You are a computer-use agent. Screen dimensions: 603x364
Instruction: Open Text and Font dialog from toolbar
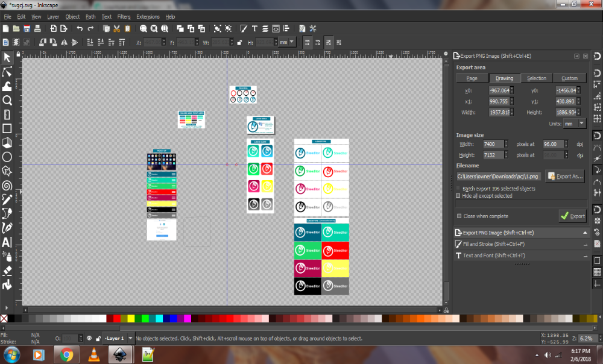point(254,28)
